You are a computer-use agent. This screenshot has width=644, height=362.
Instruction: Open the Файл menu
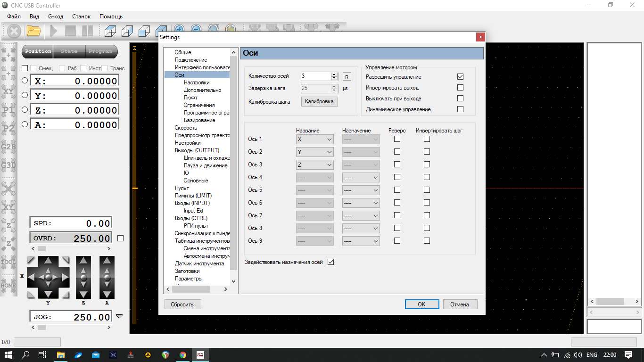pos(14,16)
